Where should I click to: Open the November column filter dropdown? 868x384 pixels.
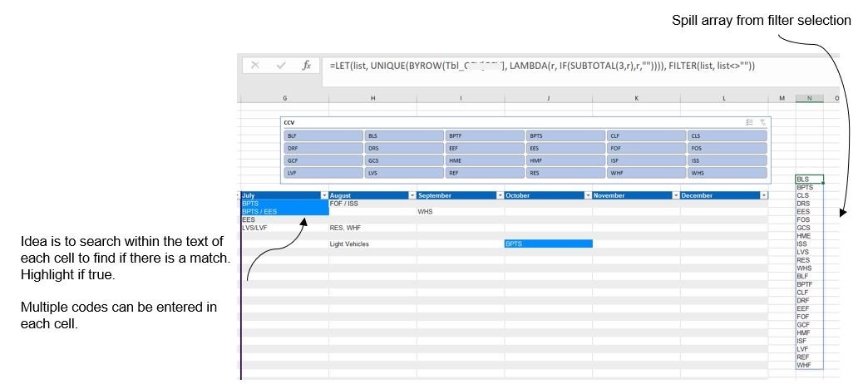[x=676, y=195]
